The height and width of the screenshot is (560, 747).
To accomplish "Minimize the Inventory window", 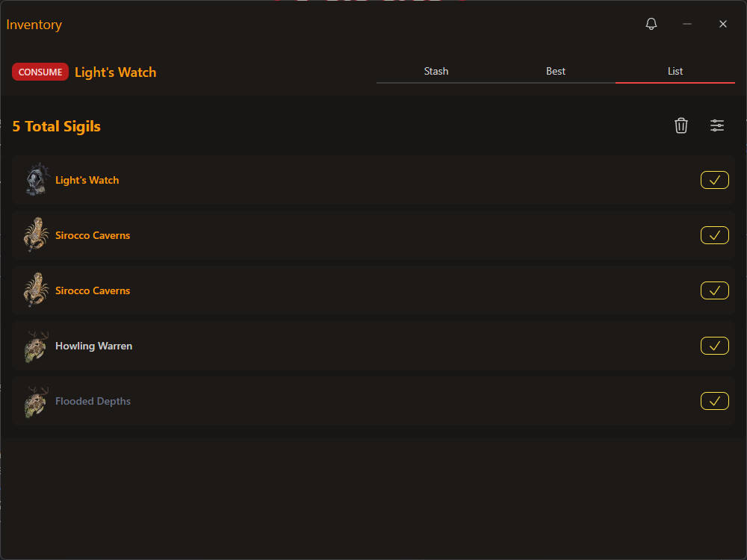I will tap(687, 24).
